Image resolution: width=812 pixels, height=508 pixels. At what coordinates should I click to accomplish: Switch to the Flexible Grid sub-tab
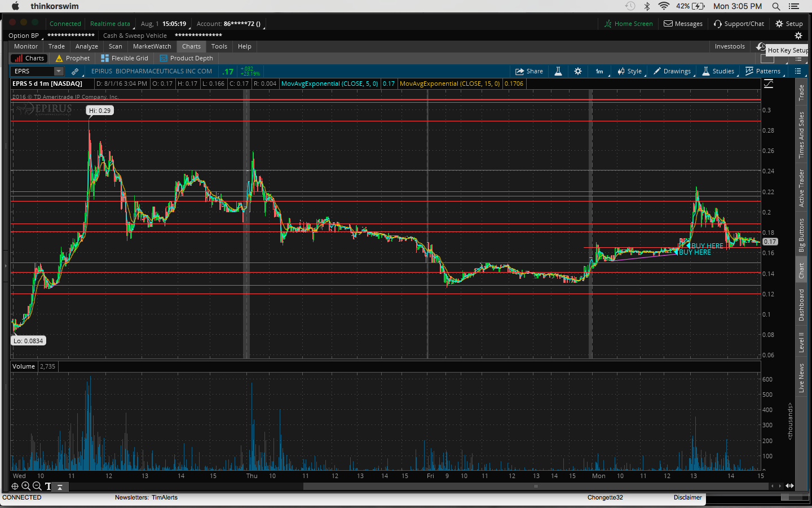125,58
